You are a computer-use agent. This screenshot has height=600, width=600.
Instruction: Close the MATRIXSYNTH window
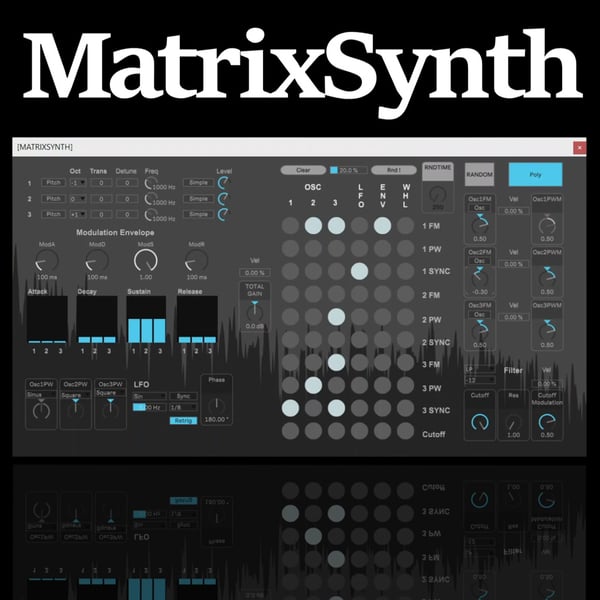click(579, 147)
